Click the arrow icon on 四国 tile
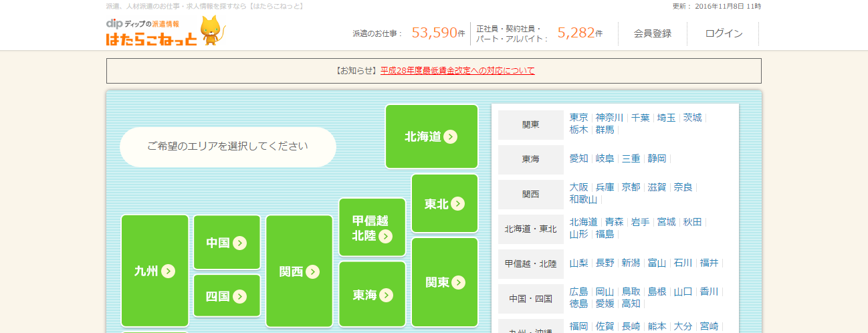 tap(240, 296)
